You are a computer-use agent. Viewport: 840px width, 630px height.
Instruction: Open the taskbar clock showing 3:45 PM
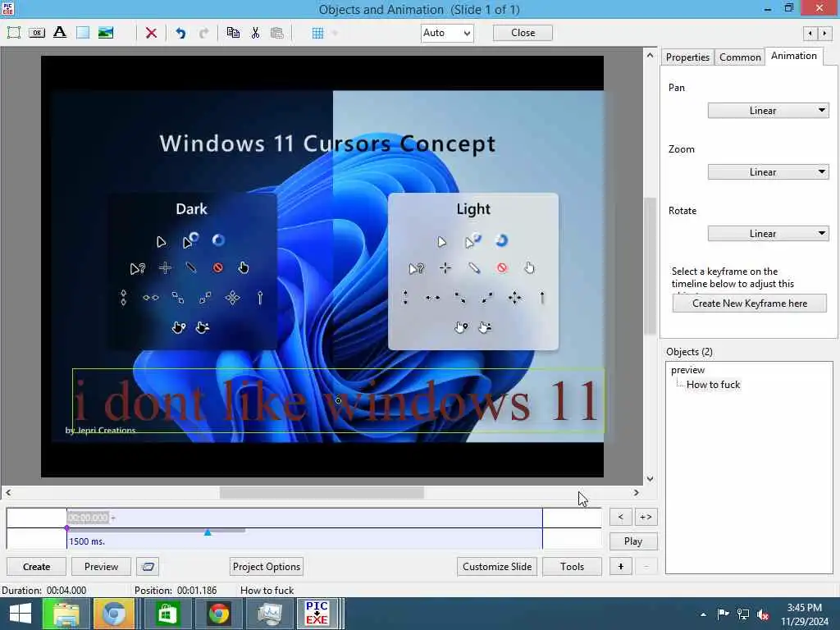pos(805,614)
